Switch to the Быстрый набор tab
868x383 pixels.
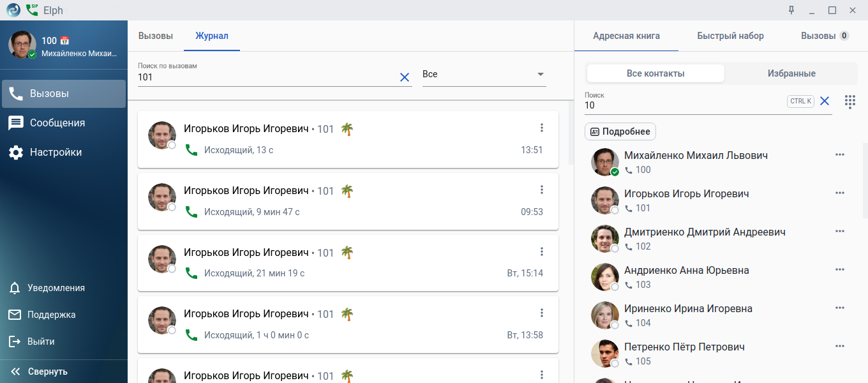pos(730,36)
